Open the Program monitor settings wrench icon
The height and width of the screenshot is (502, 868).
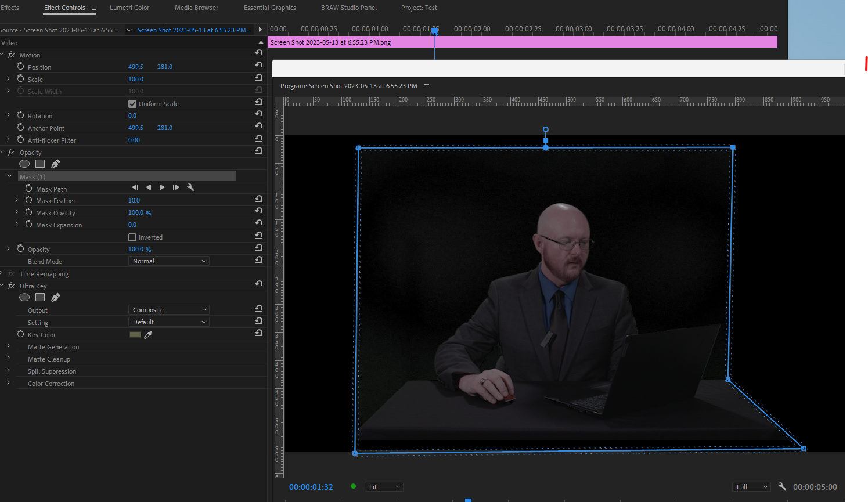click(781, 486)
